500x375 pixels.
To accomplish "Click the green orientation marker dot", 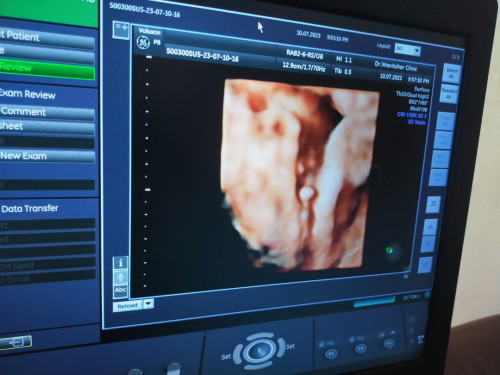I will pyautogui.click(x=389, y=250).
